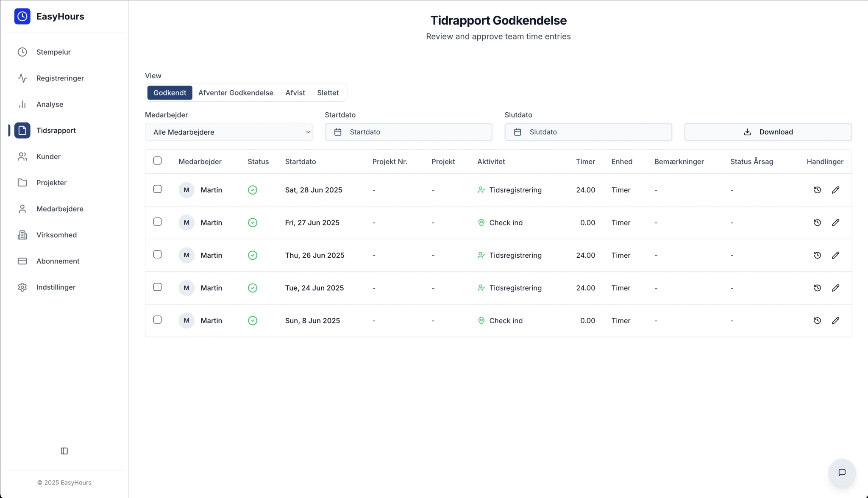This screenshot has height=498, width=868.
Task: Switch to the Afvist view
Action: tap(295, 92)
